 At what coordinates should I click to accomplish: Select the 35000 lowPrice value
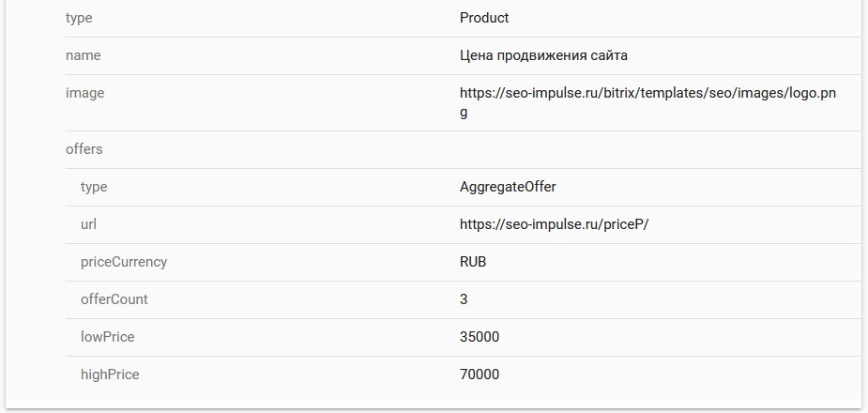tap(480, 337)
